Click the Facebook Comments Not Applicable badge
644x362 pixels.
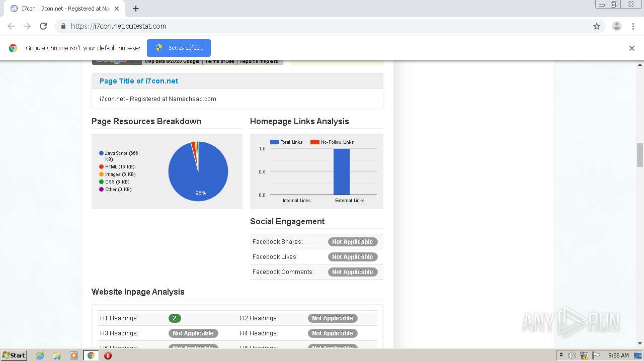click(x=353, y=272)
